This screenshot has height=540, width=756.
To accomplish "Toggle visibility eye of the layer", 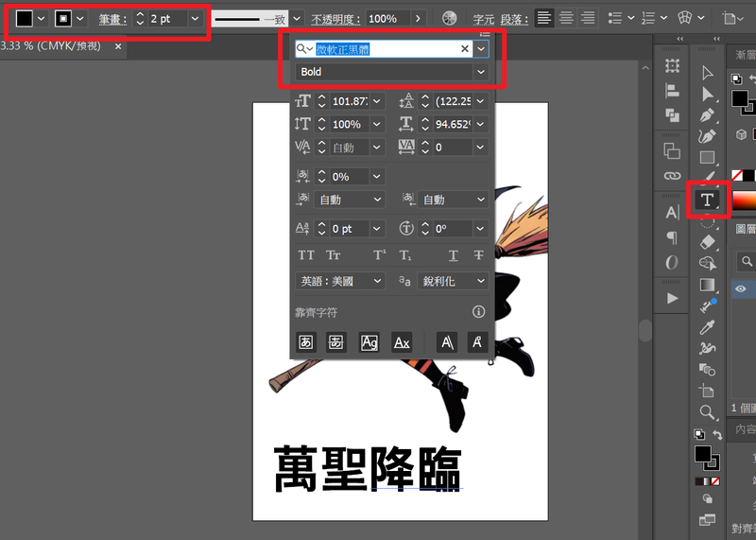I will pyautogui.click(x=741, y=289).
